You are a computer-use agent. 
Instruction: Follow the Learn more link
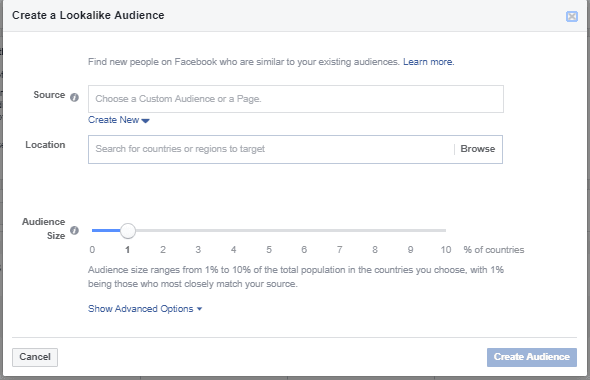point(429,62)
